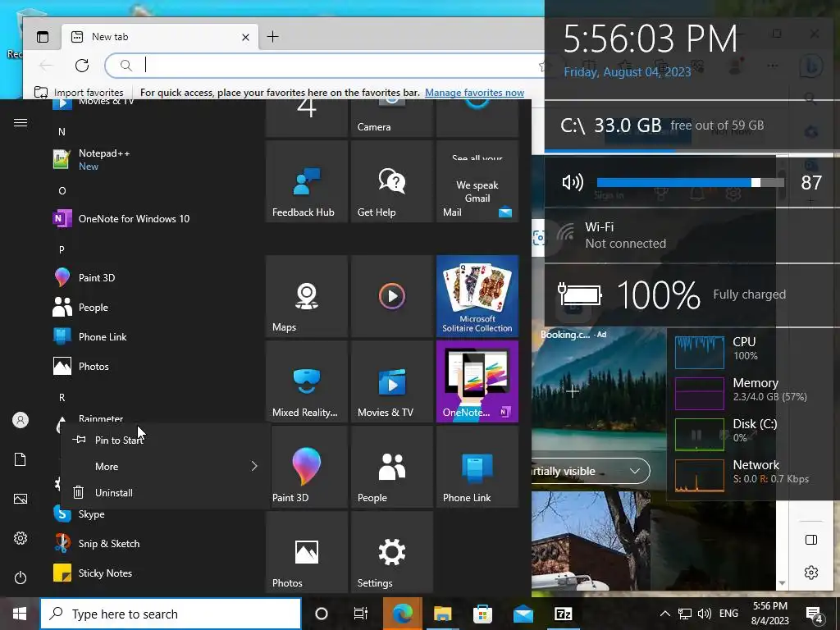Jump to letter O section header
The height and width of the screenshot is (630, 840).
coord(62,190)
